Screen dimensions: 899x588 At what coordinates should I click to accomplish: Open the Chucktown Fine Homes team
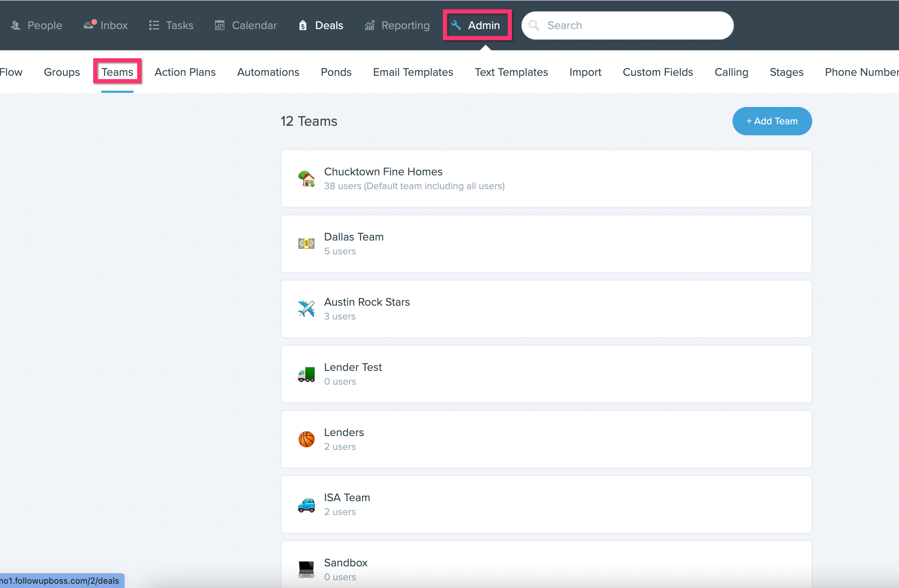tap(546, 179)
